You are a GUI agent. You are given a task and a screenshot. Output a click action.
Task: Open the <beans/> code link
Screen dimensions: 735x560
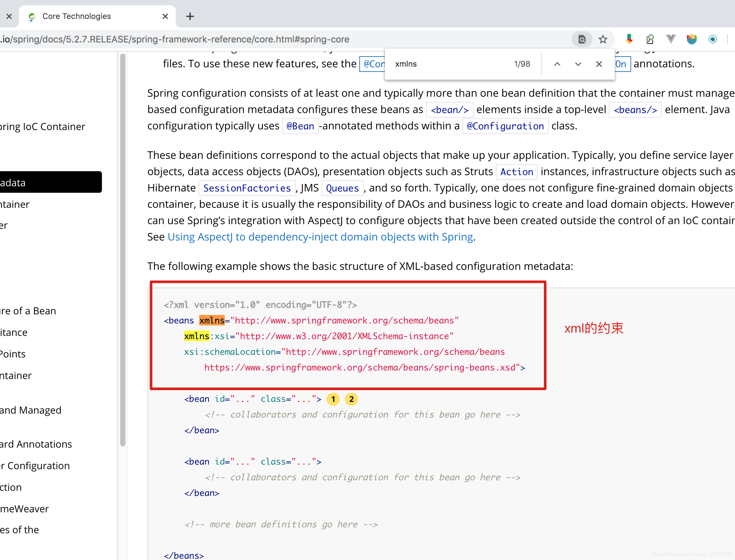click(635, 110)
